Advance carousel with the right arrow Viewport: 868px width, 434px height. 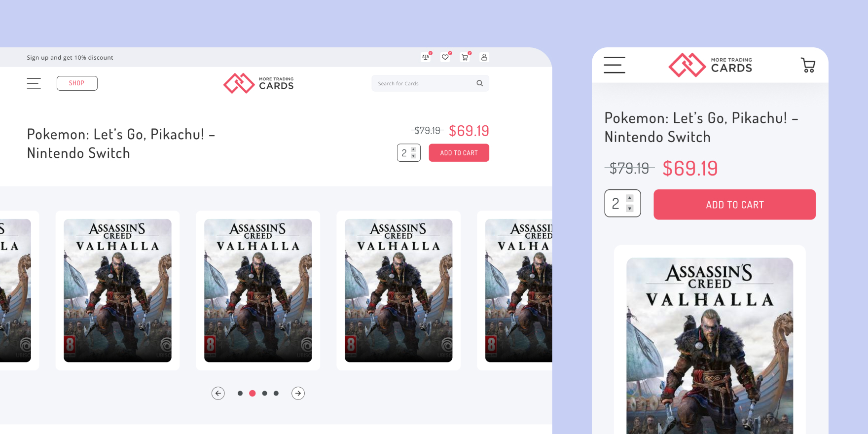point(298,393)
